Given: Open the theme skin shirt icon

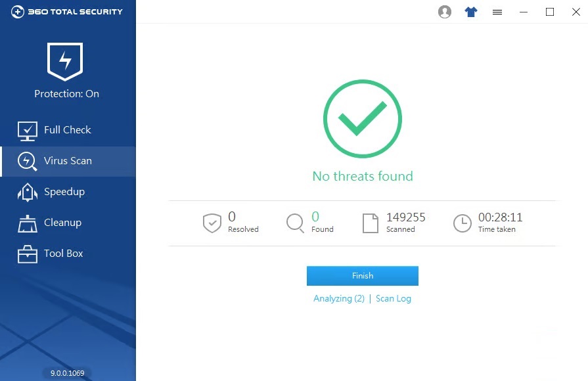Looking at the screenshot, I should click(x=471, y=12).
